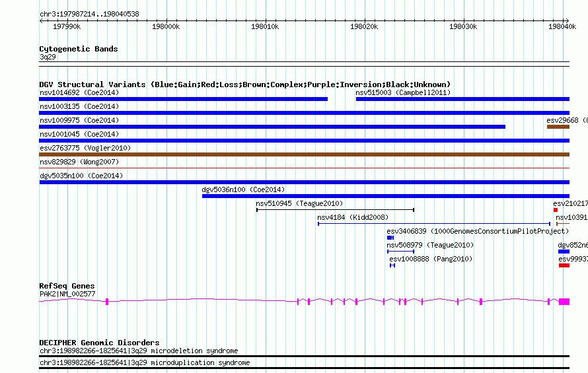Viewport: 588px width, 373px height.
Task: Click the large last exon of PAK2
Action: 564,302
